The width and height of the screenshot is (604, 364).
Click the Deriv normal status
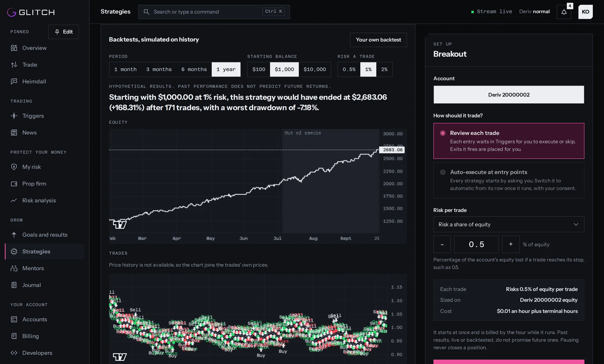click(534, 12)
